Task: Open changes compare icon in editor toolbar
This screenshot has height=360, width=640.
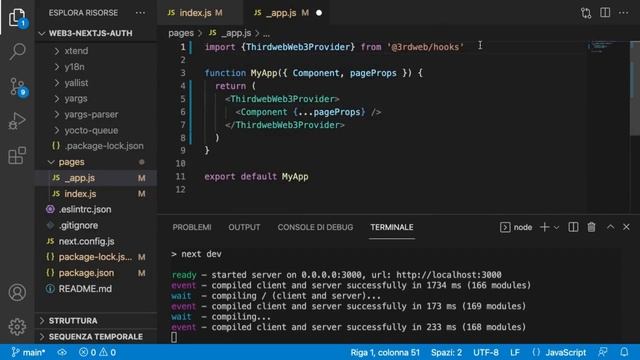Action: pos(586,13)
